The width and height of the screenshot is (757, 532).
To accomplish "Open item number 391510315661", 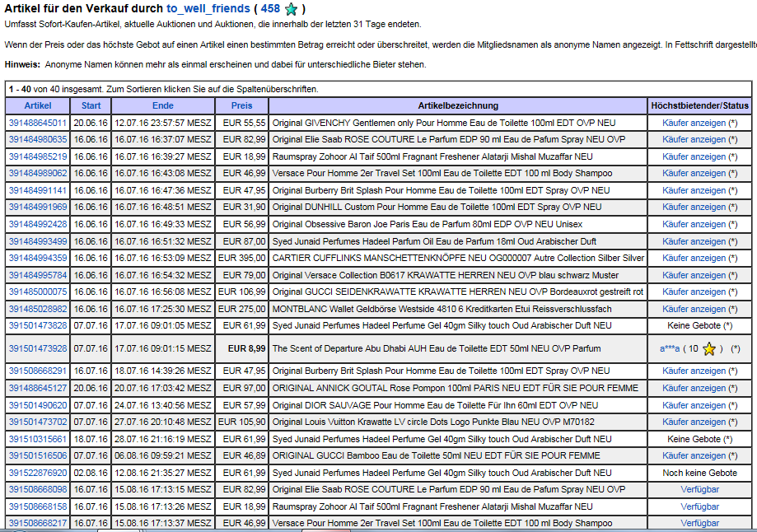I will point(38,439).
